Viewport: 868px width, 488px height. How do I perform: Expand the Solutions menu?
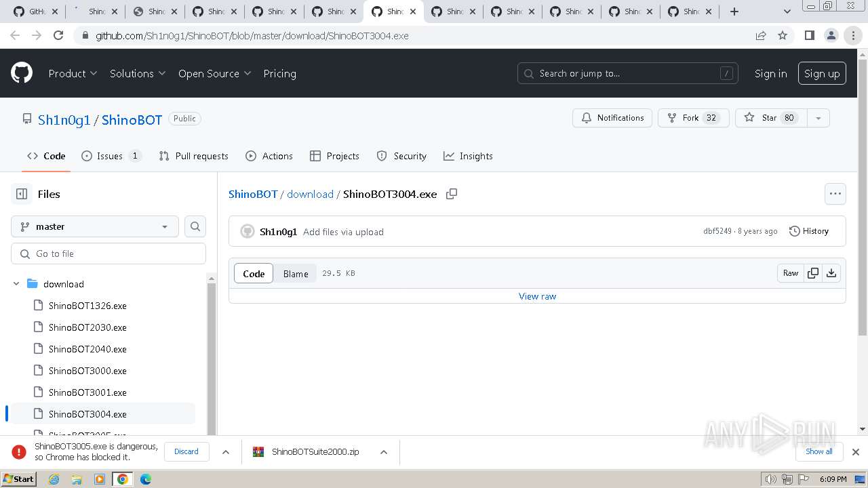(x=138, y=73)
